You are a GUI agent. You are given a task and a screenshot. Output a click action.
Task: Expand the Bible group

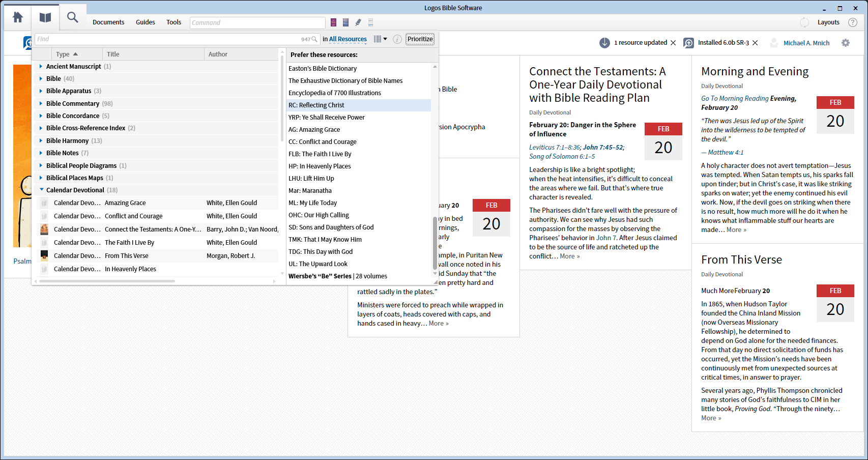(41, 78)
